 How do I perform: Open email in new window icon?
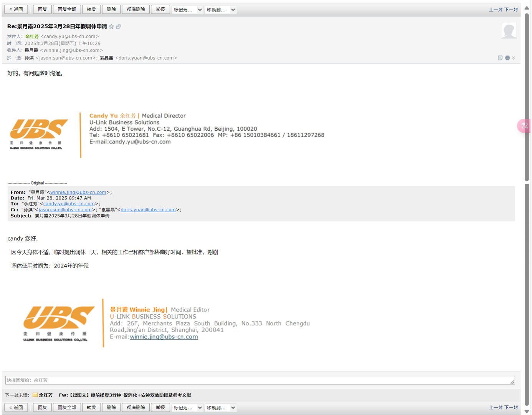coord(119,27)
